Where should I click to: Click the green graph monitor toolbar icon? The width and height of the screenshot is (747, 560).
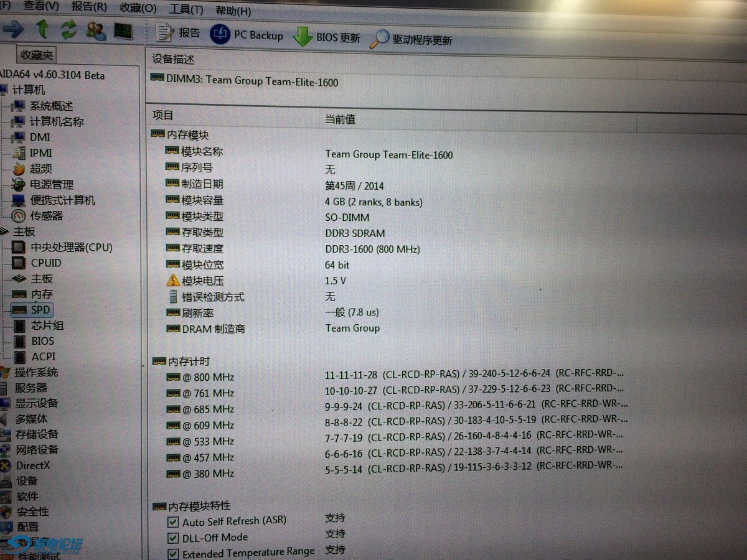click(123, 30)
